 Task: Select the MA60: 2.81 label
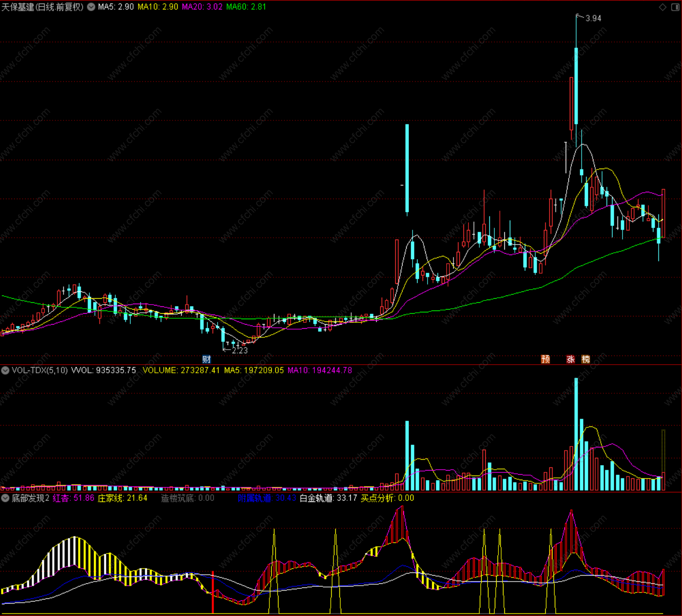point(246,7)
